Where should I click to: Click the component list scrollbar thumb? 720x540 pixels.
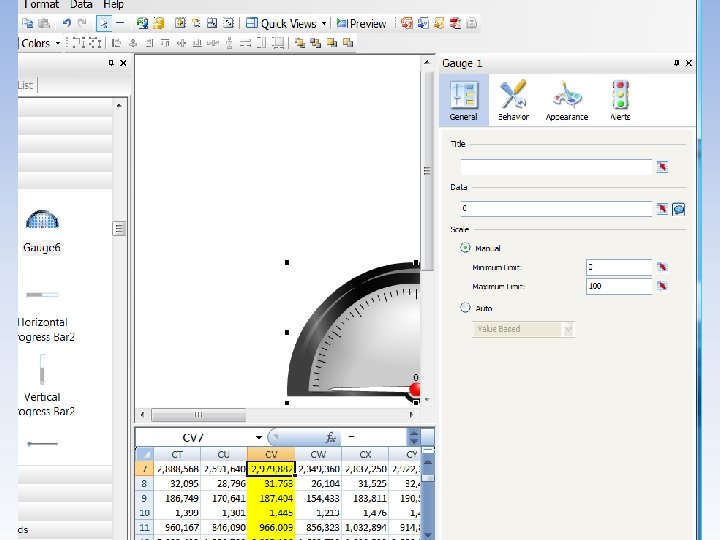tap(119, 228)
